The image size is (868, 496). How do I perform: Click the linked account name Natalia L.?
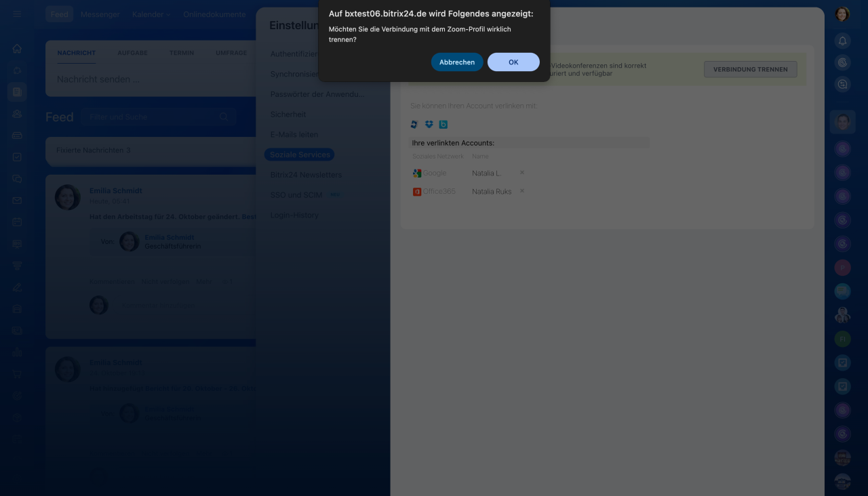tap(486, 173)
